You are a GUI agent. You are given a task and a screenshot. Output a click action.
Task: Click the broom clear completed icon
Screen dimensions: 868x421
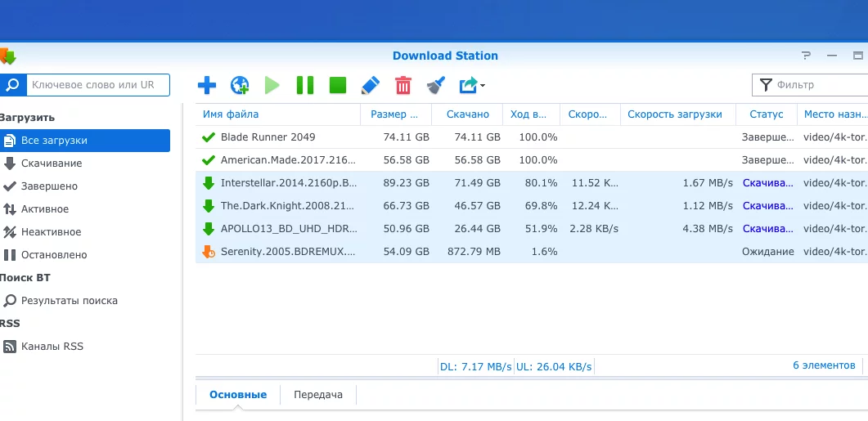click(x=436, y=85)
